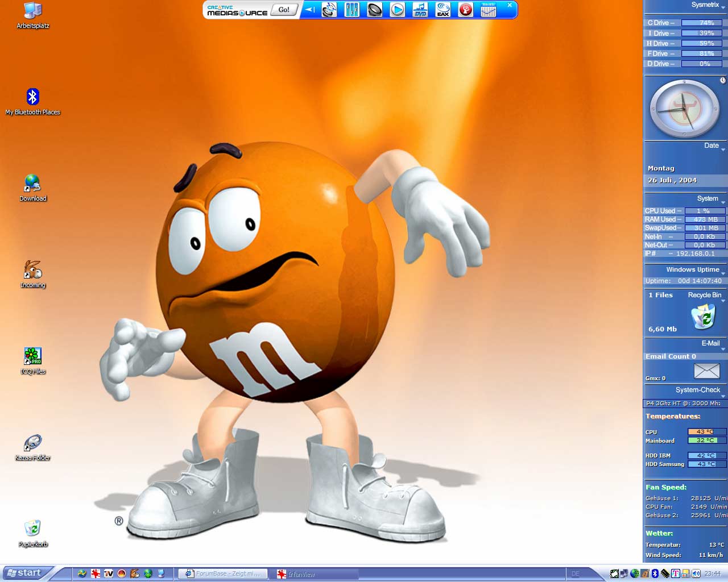The height and width of the screenshot is (582, 728).
Task: Switch to ForumBase taskbar window
Action: click(x=222, y=573)
